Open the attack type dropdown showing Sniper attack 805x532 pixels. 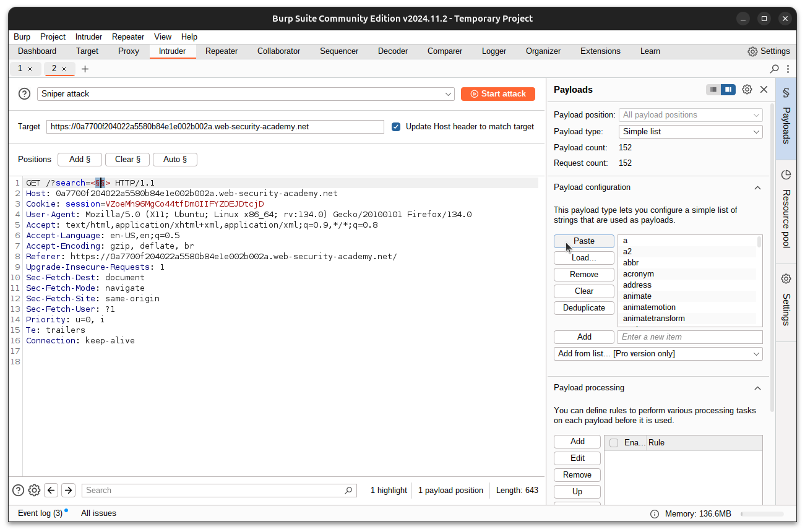click(x=246, y=94)
